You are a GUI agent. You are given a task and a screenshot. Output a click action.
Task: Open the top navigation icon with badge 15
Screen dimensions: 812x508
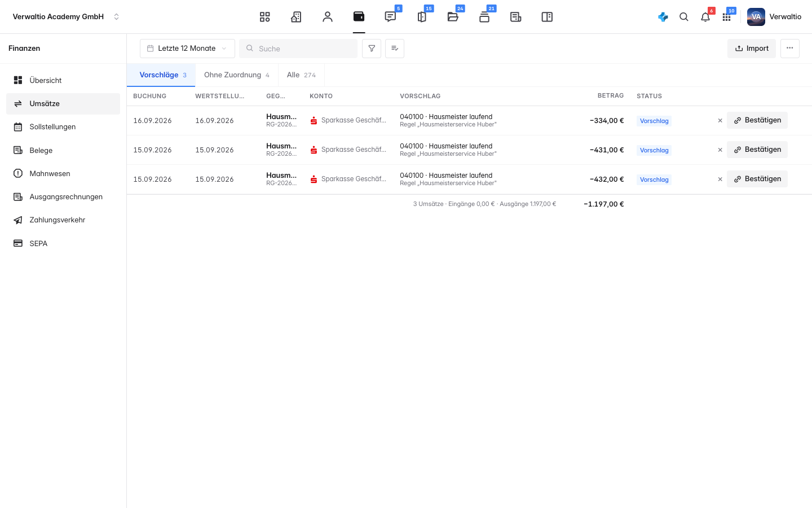click(422, 17)
